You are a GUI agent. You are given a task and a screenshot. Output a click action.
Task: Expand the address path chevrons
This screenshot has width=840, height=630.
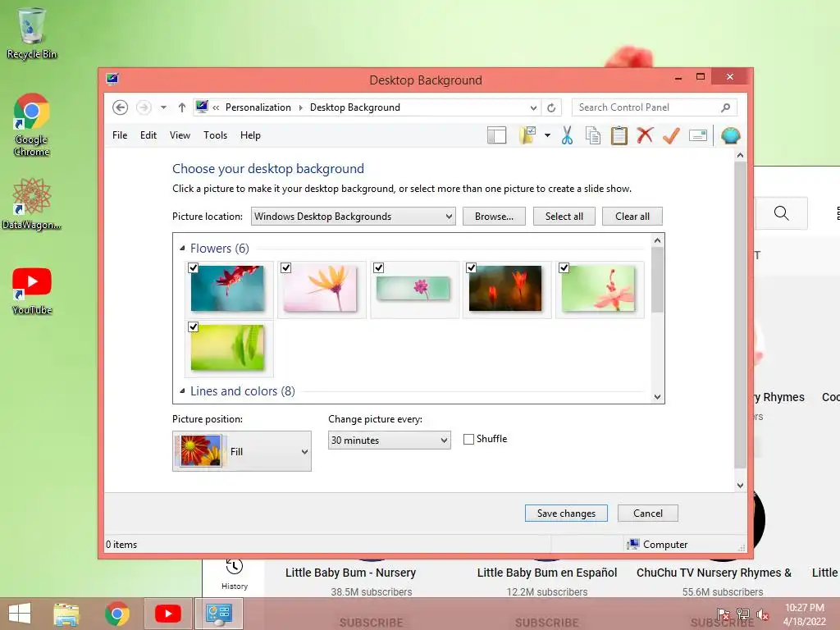tap(216, 107)
